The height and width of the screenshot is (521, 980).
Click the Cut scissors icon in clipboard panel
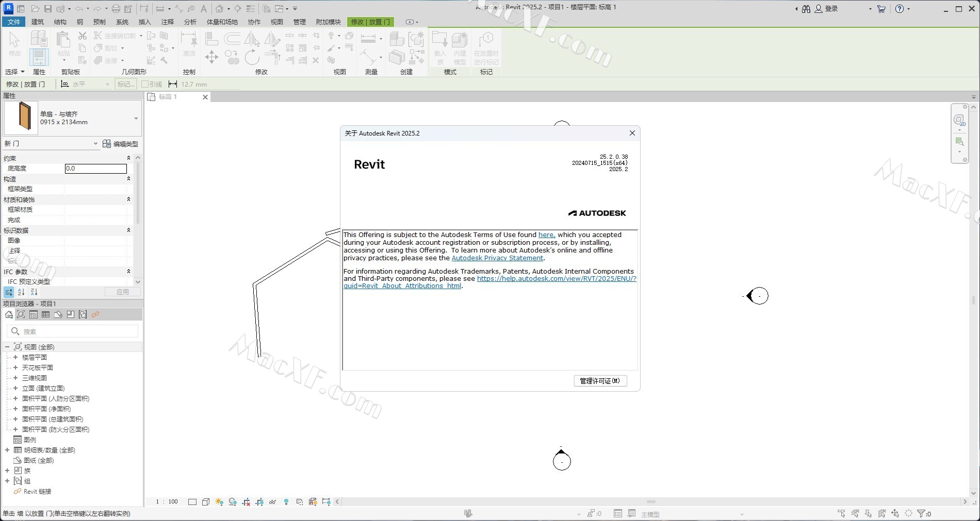pyautogui.click(x=83, y=36)
